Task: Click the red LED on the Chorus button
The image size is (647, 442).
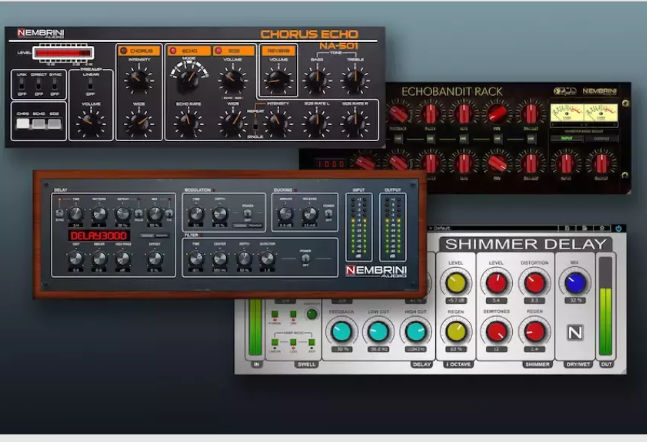Action: pyautogui.click(x=123, y=51)
